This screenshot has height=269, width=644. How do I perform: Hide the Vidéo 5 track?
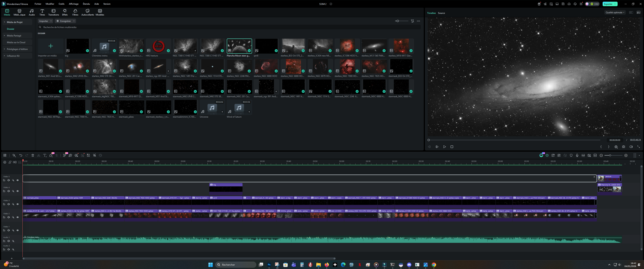point(17,180)
